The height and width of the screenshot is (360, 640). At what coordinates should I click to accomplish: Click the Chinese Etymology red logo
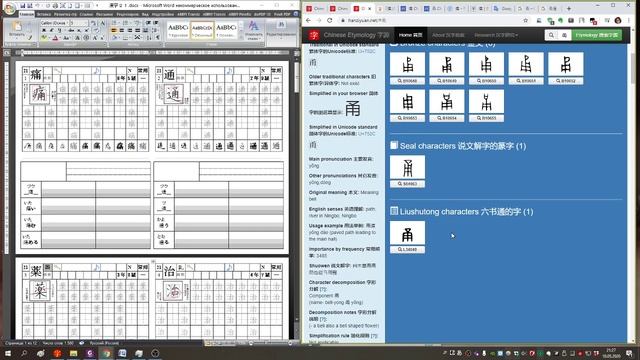click(313, 35)
